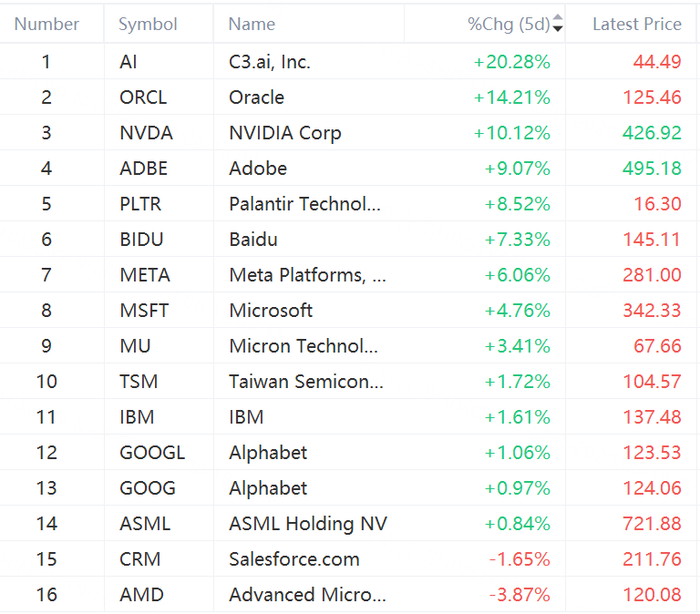Open the Salesforce.com company name
This screenshot has width=700, height=614.
[294, 559]
